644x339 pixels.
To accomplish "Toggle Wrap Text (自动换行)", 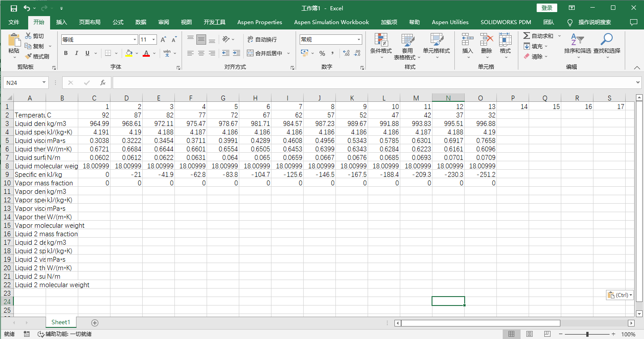I will coord(262,39).
